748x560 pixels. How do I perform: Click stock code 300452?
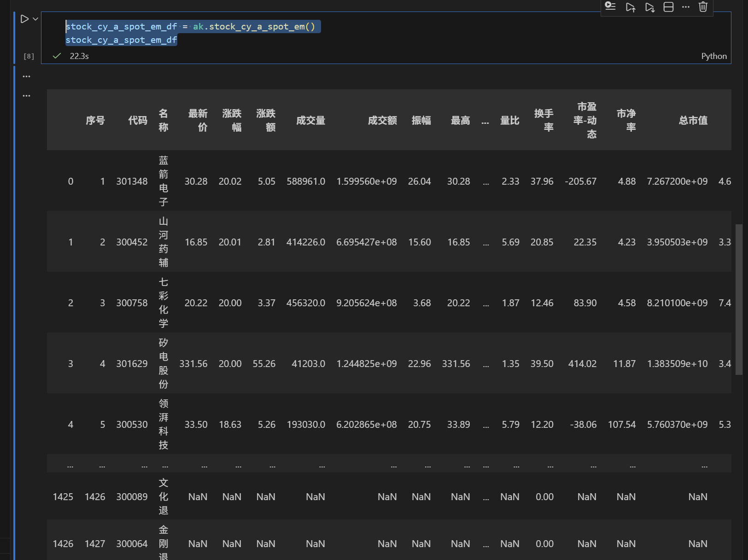coord(132,242)
